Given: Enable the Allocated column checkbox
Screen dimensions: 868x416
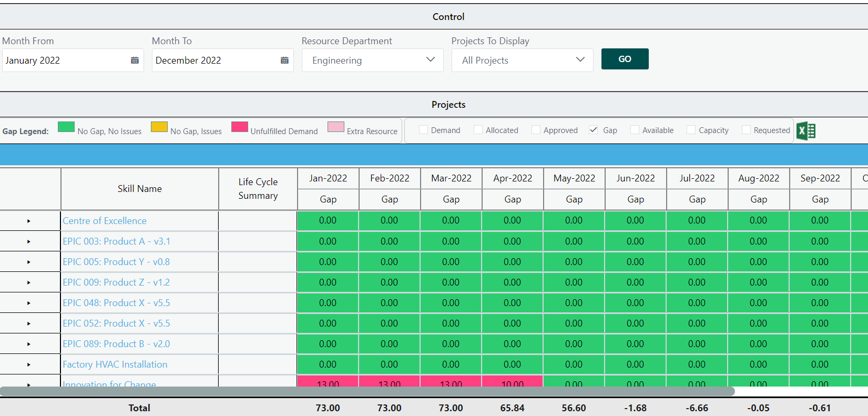Looking at the screenshot, I should (x=478, y=130).
